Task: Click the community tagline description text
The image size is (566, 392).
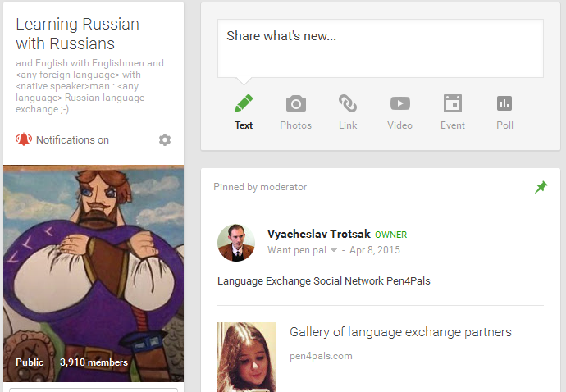Action: (x=89, y=86)
